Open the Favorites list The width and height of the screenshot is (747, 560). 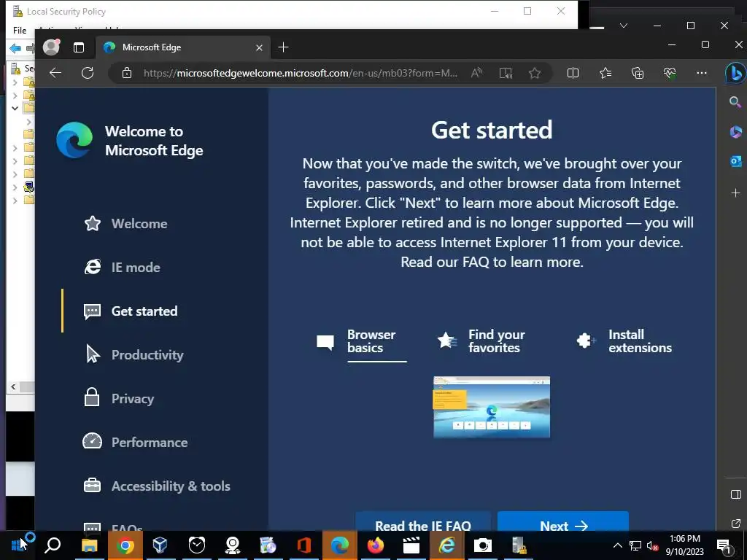coord(605,73)
